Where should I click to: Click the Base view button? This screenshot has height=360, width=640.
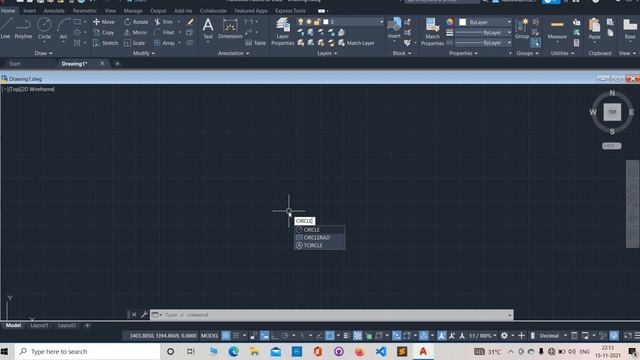coord(630,29)
